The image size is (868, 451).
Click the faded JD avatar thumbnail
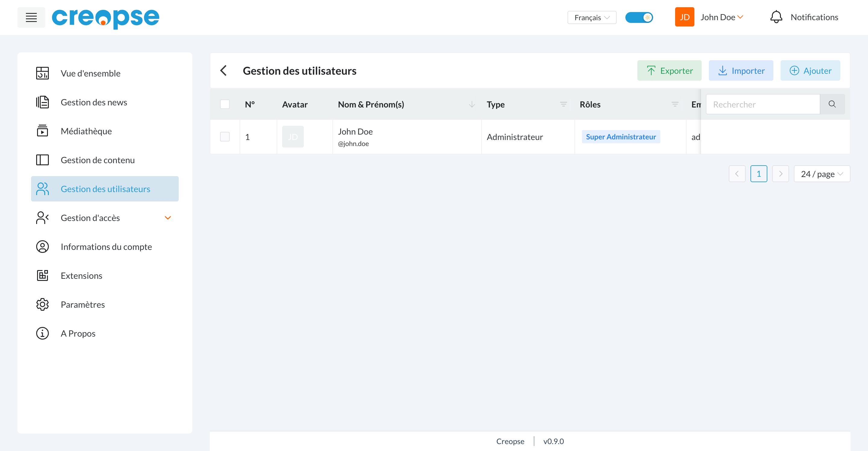[293, 137]
